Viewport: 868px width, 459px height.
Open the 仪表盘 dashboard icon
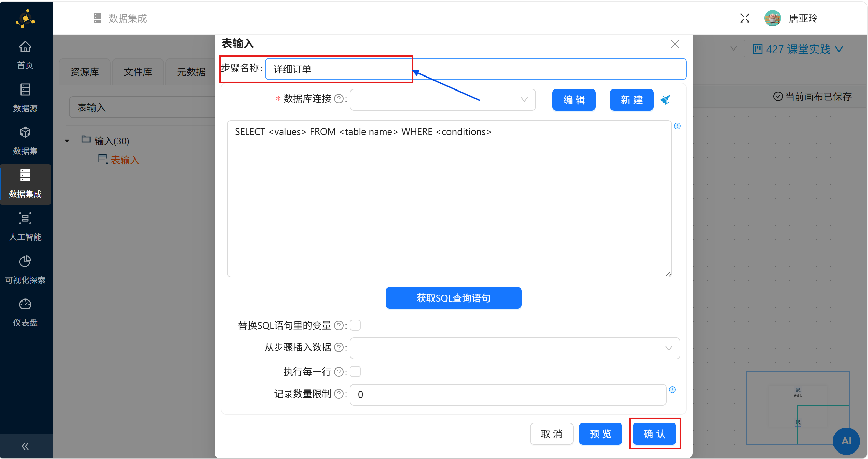tap(25, 304)
